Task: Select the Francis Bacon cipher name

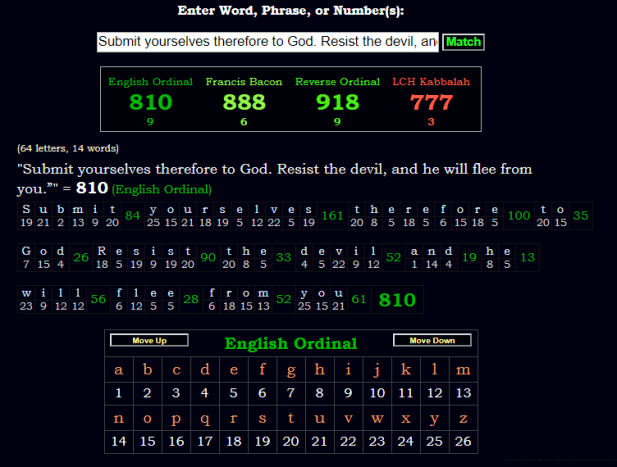Action: tap(244, 81)
